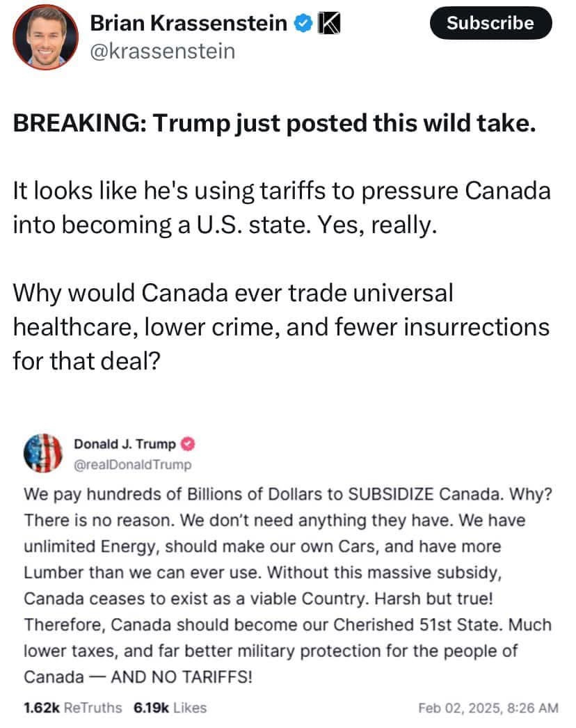This screenshot has height=728, width=576.
Task: Open the Brian Krassenstein display name
Action: 189,24
